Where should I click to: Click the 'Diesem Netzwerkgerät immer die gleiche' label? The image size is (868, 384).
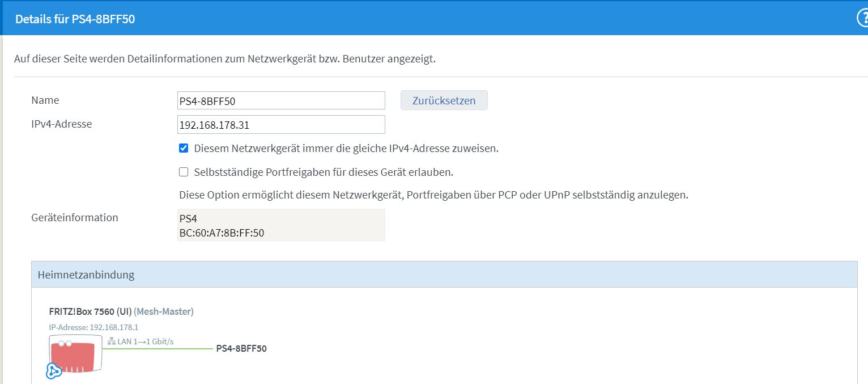pos(346,149)
